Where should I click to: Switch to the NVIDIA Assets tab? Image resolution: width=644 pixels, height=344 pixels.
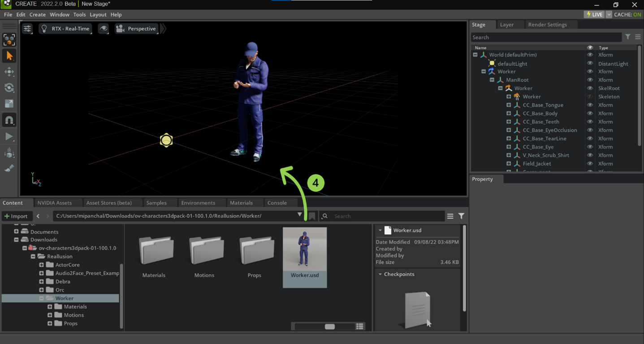55,203
